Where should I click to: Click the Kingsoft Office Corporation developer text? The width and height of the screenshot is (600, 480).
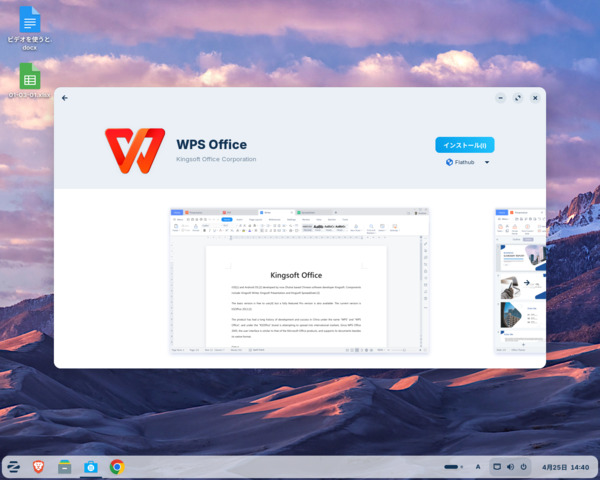point(216,159)
